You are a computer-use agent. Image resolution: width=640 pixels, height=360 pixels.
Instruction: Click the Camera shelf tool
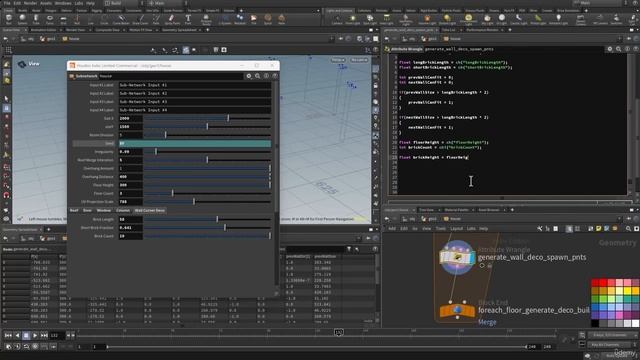337,19
